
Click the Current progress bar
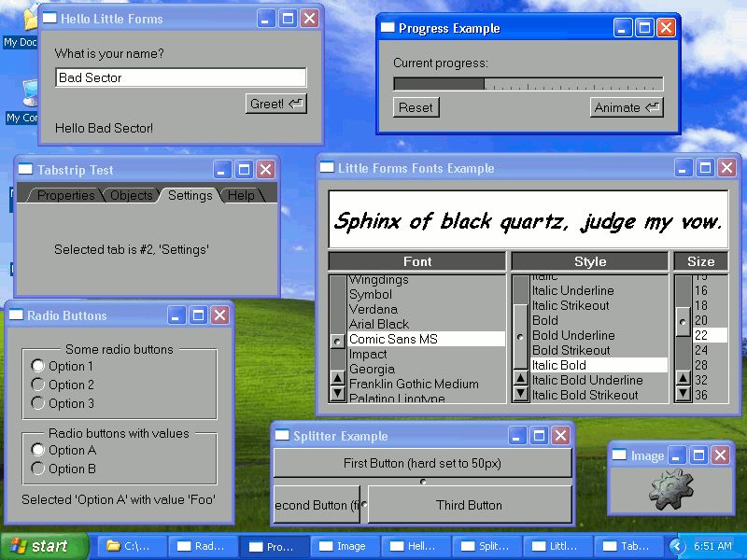528,84
